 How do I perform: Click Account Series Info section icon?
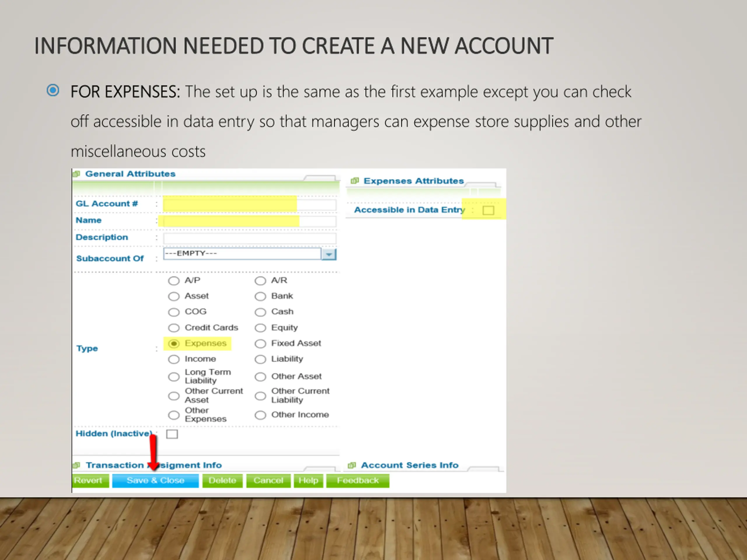(x=352, y=466)
